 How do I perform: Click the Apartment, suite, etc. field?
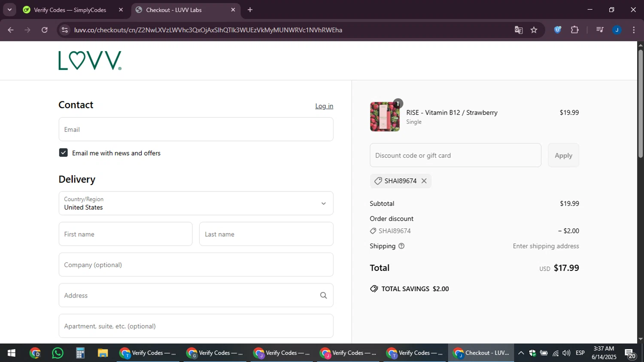196,326
